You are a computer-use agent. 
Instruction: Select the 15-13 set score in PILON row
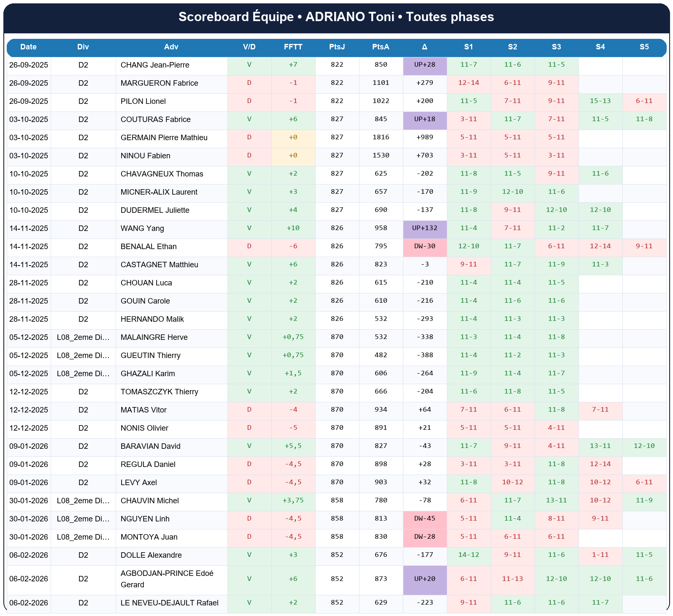click(600, 101)
